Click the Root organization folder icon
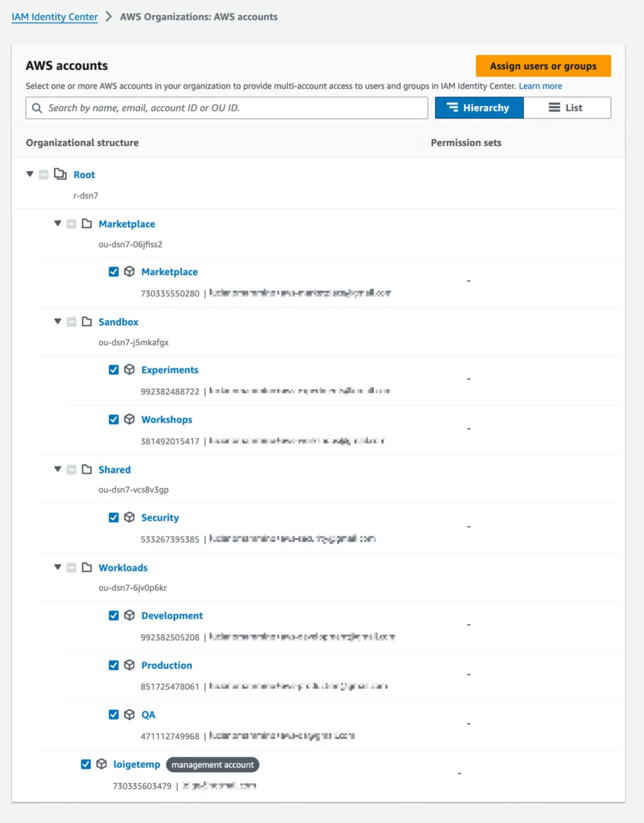644x823 pixels. click(59, 174)
